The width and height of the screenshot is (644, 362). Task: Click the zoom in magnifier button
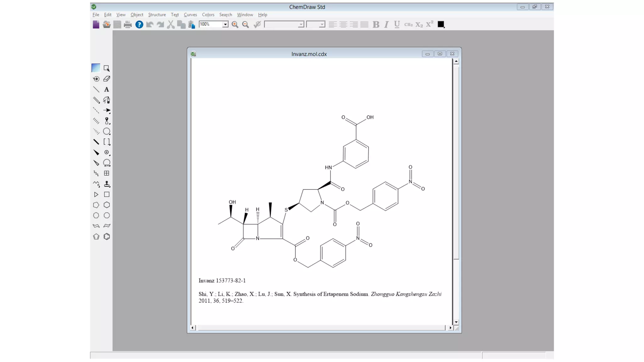[235, 25]
